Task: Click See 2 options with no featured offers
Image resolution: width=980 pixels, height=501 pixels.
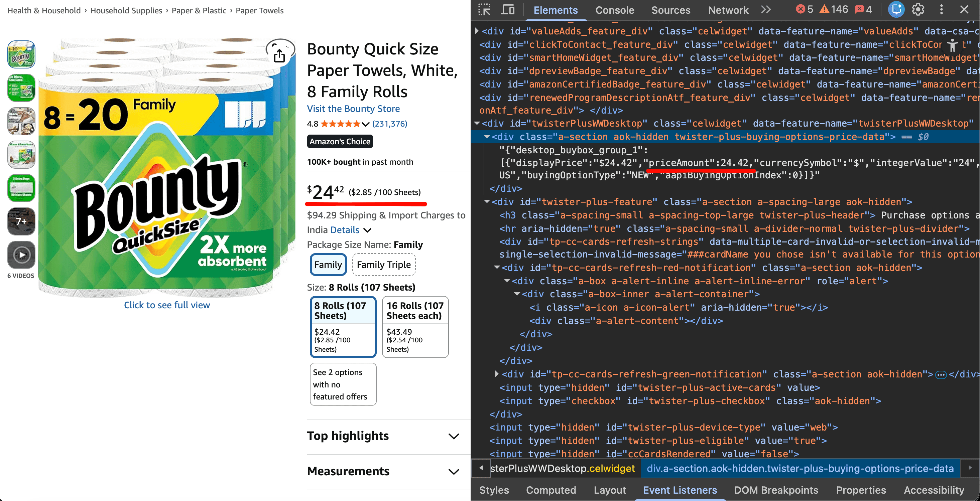Action: pos(343,384)
